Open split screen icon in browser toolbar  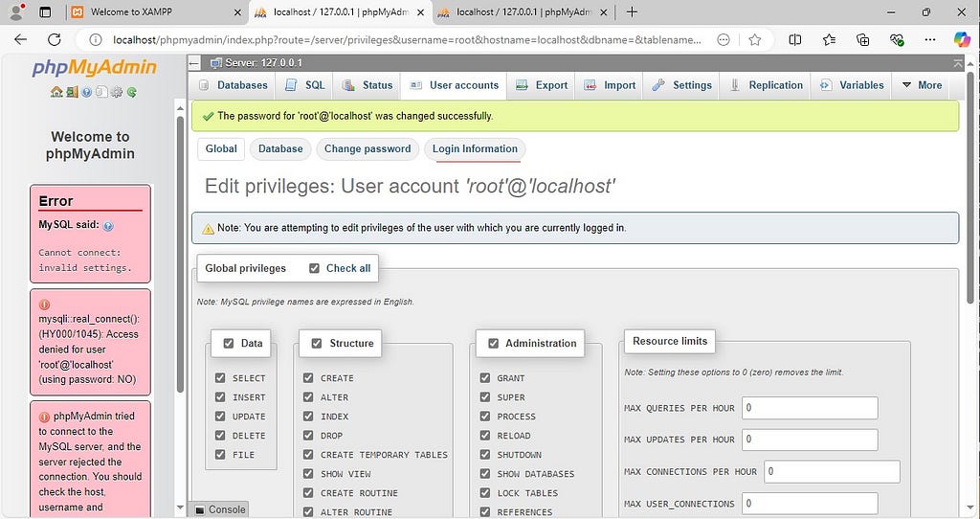point(795,40)
